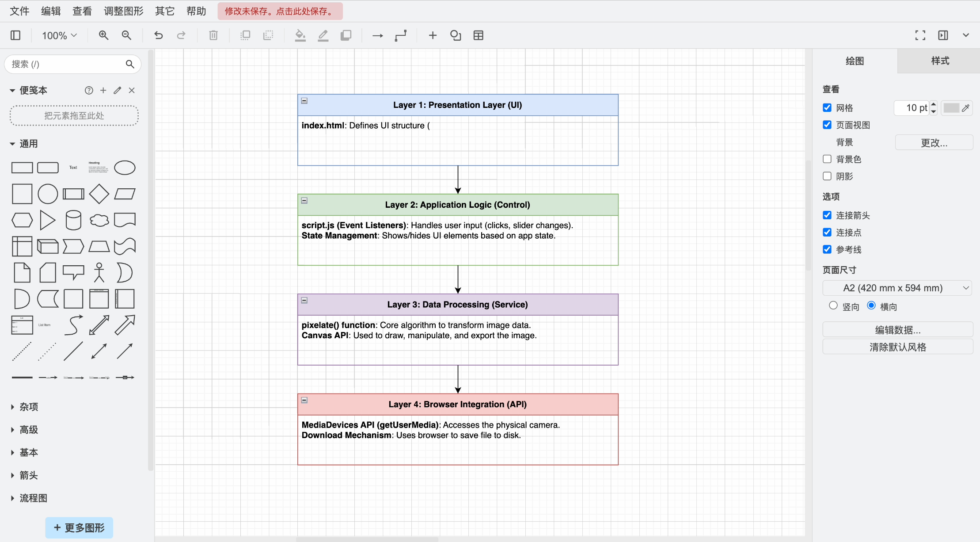Click the unsaved changes save notice
The image size is (980, 542).
click(x=280, y=11)
